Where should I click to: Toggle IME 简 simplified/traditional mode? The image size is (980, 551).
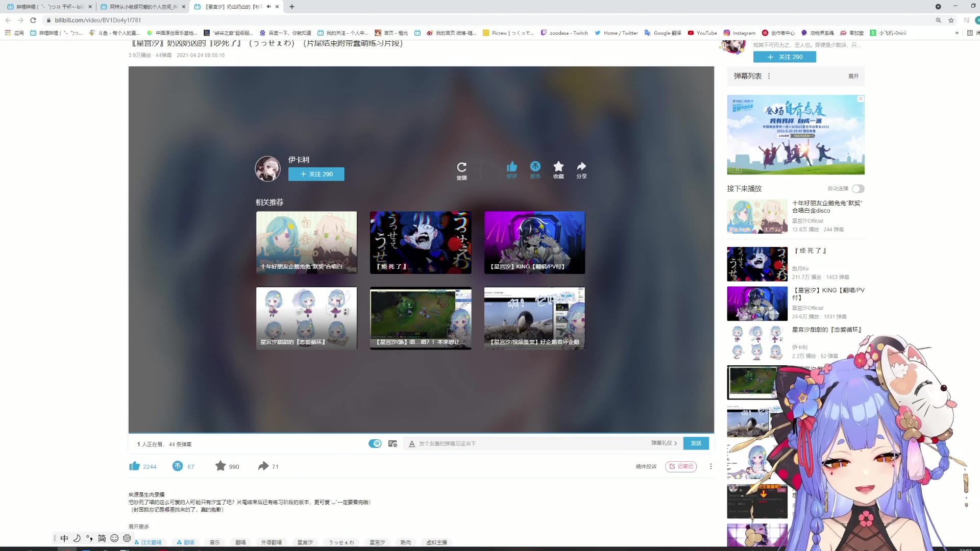pos(102,538)
